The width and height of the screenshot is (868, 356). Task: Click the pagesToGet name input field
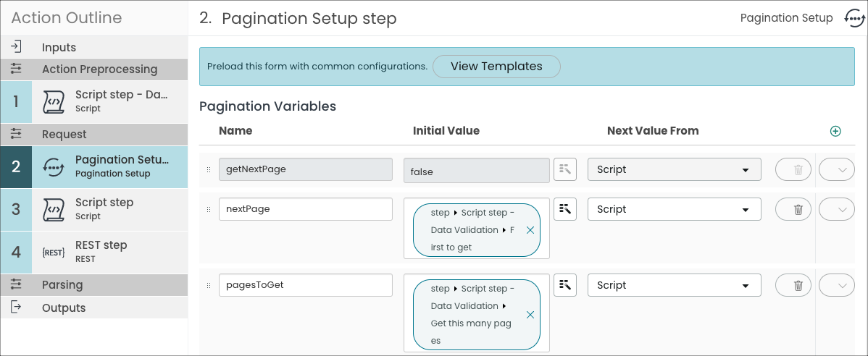click(x=305, y=285)
